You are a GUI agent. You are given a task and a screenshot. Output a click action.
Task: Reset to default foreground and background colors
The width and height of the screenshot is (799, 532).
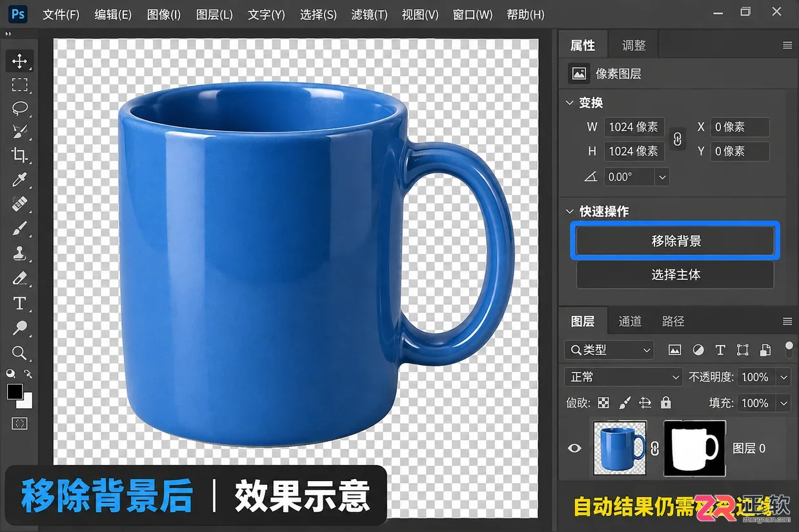[x=10, y=373]
